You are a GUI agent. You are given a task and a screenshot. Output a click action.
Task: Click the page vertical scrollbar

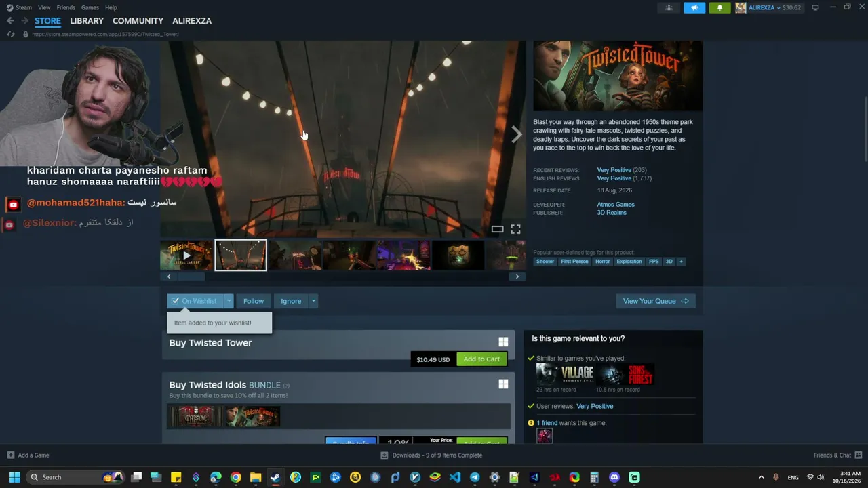[x=865, y=129]
